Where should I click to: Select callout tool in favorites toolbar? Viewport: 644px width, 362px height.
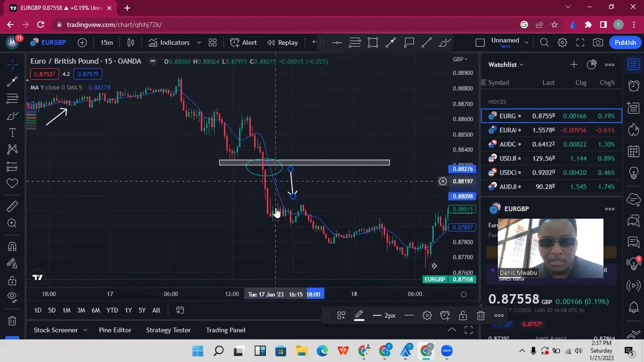(409, 43)
